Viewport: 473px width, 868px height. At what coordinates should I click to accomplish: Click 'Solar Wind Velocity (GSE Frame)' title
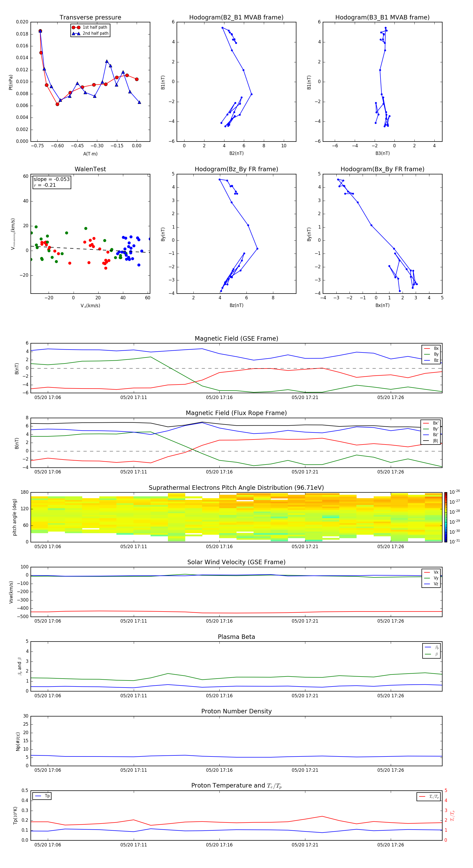coord(236,562)
